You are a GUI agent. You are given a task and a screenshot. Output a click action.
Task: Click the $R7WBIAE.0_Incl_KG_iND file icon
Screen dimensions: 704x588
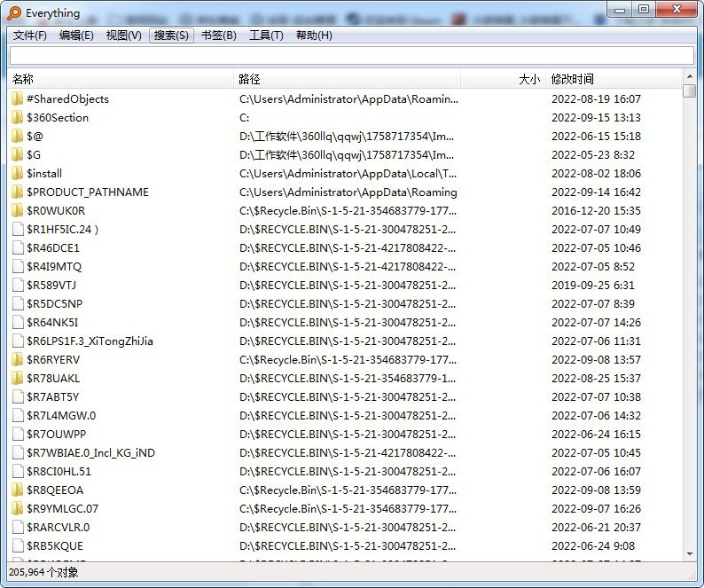coord(18,453)
